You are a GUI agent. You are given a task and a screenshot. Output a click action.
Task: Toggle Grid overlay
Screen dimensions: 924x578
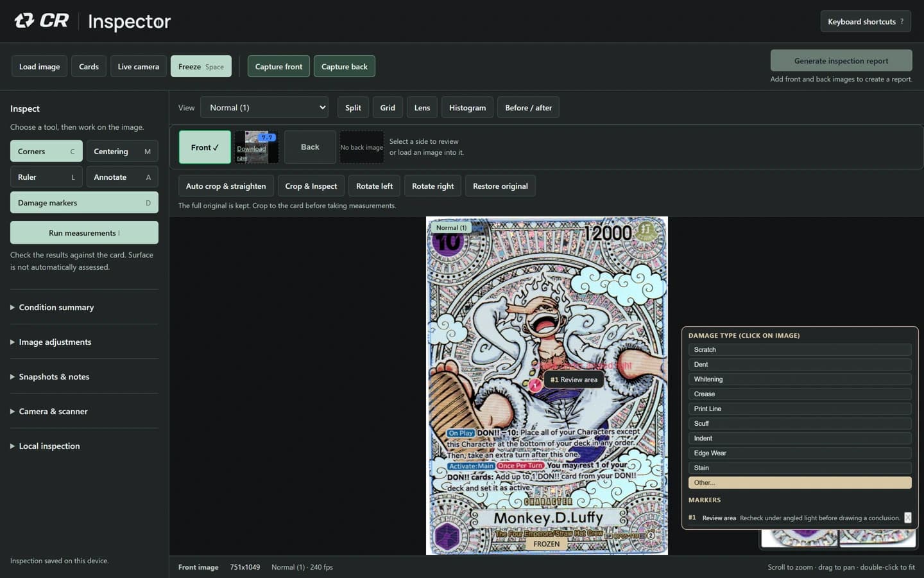coord(388,107)
